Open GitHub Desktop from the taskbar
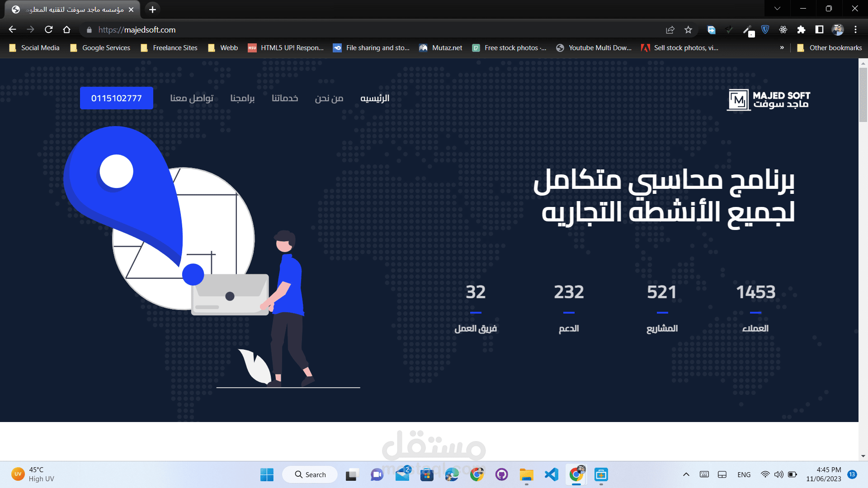 pyautogui.click(x=502, y=474)
